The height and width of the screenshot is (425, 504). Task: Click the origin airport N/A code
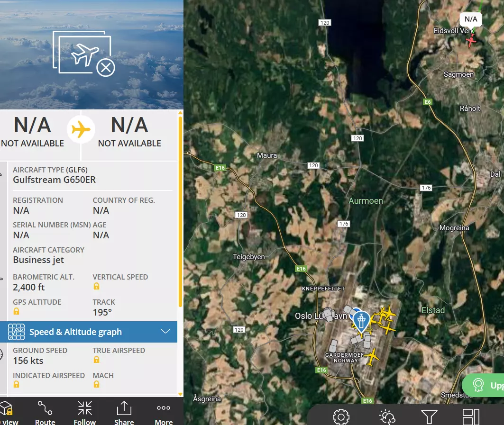(32, 125)
